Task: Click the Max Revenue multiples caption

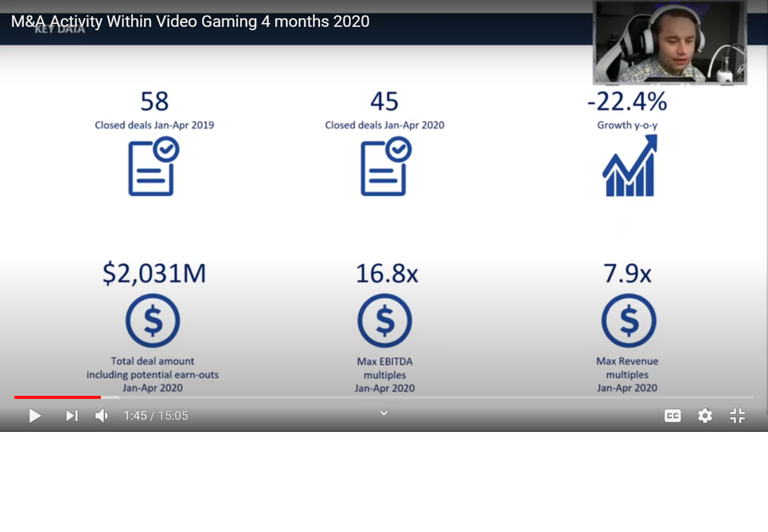Action: click(x=627, y=375)
